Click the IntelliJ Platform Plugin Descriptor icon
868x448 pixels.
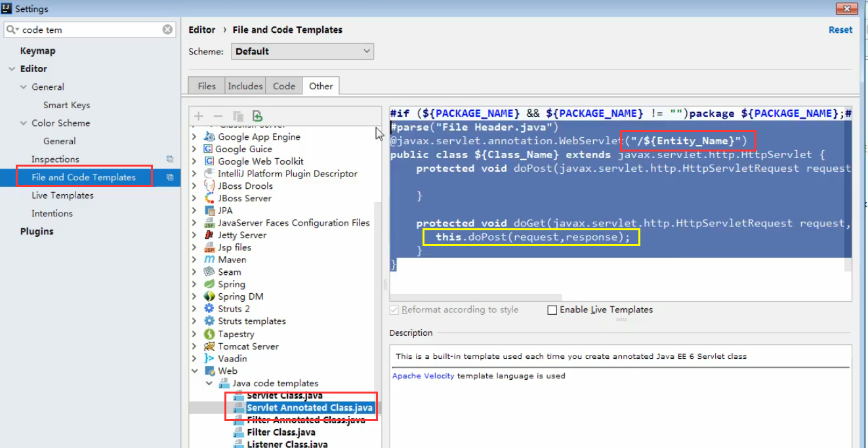tap(209, 173)
